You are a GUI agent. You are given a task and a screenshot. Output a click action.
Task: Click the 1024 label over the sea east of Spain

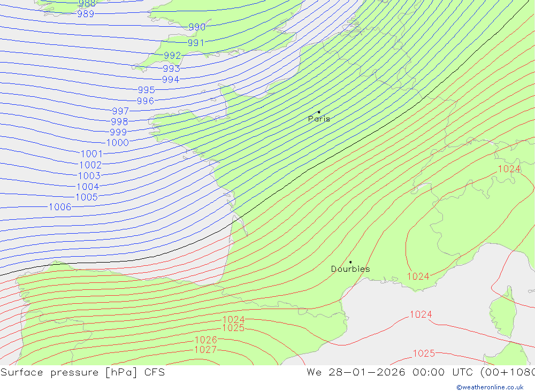[x=421, y=314]
